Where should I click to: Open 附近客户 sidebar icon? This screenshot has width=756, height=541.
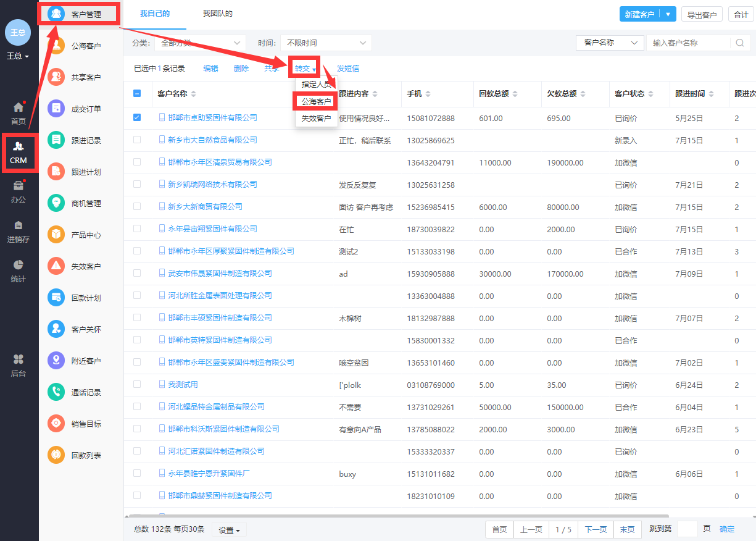[56, 361]
